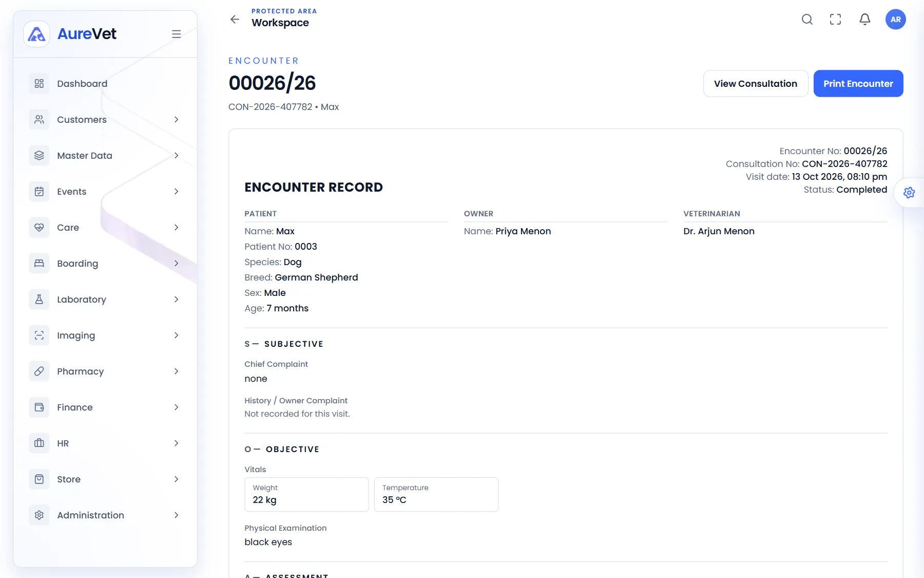
Task: Click the Temperature 35 °C vitals card
Action: [436, 494]
